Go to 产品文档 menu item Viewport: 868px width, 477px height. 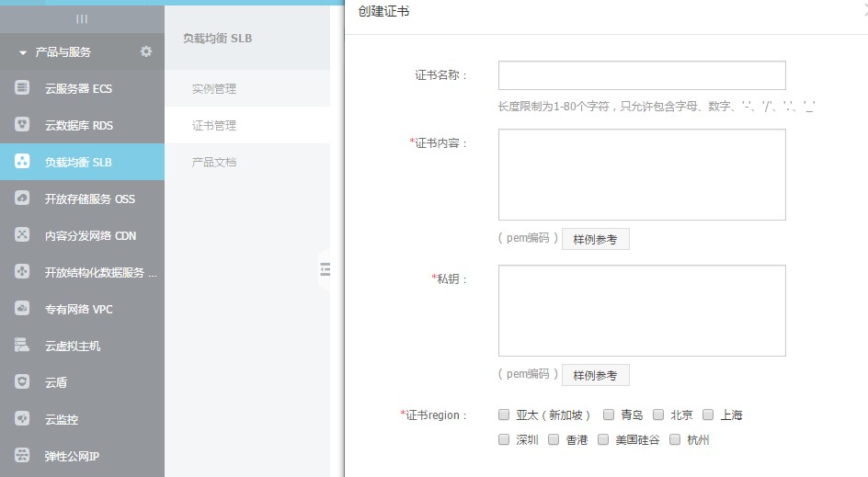click(x=214, y=162)
